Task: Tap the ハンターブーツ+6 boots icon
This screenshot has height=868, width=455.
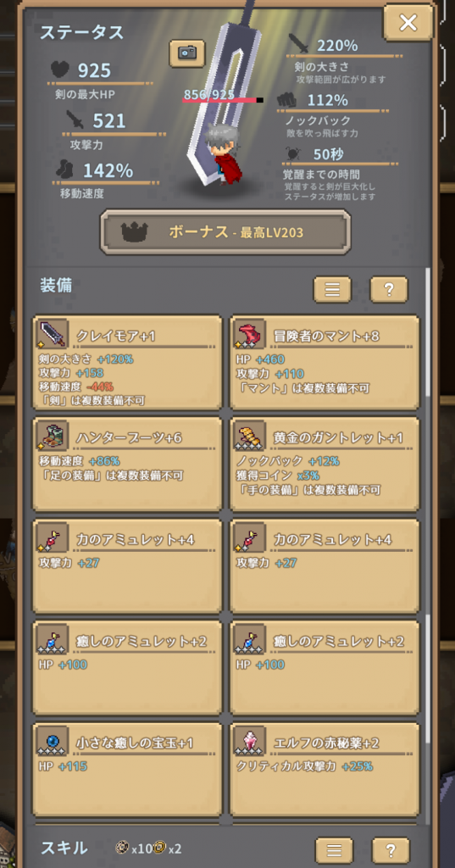Action: 52,437
